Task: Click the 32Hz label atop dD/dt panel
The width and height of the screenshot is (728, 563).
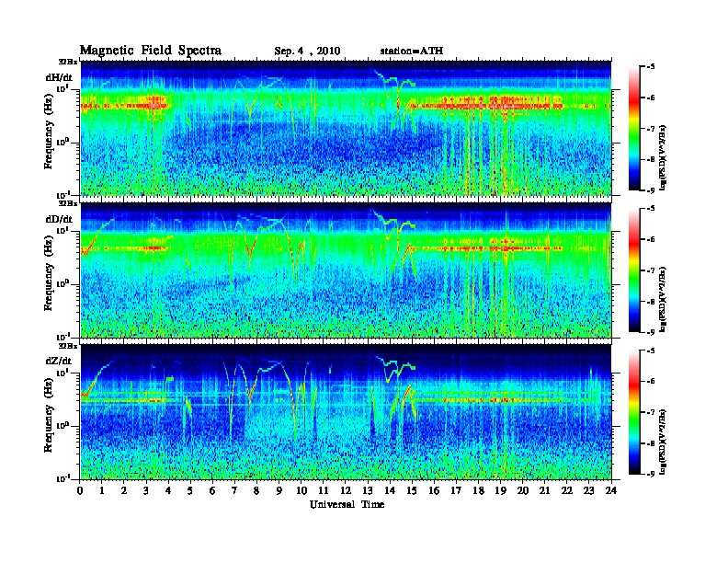Action: (x=68, y=203)
